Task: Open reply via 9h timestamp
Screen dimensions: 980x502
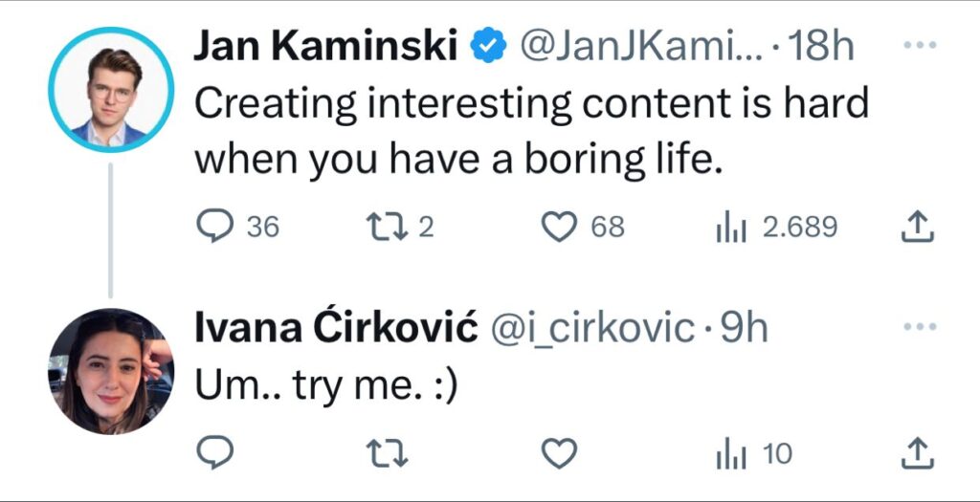Action: 745,328
